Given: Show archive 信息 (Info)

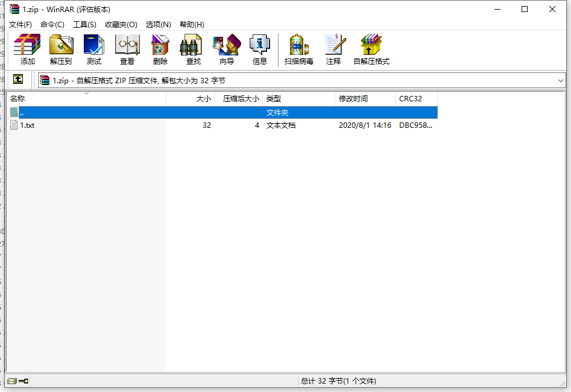Looking at the screenshot, I should coord(260,49).
